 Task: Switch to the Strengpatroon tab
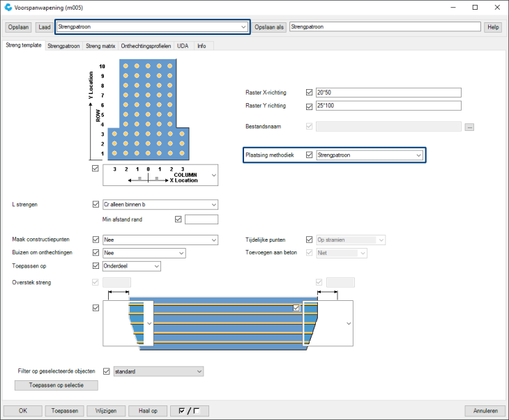pos(63,45)
